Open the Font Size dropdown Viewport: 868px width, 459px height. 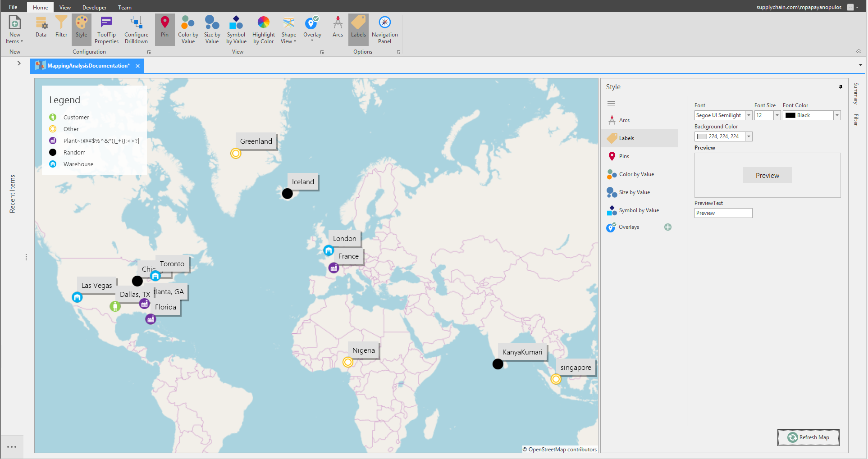(777, 115)
